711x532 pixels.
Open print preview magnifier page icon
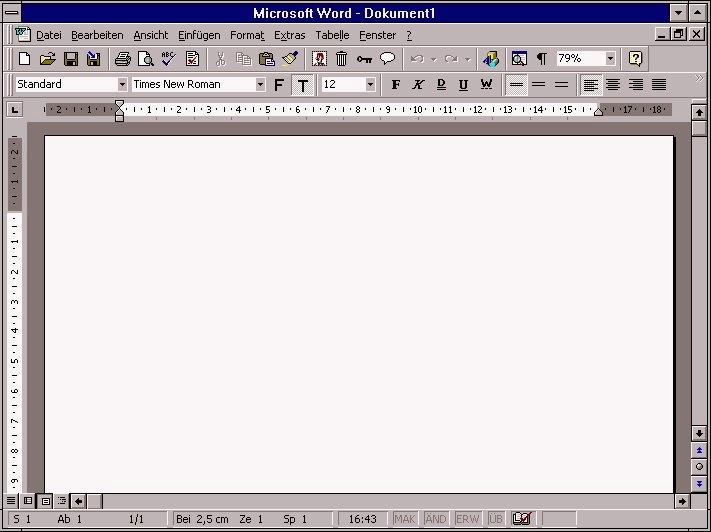click(146, 59)
